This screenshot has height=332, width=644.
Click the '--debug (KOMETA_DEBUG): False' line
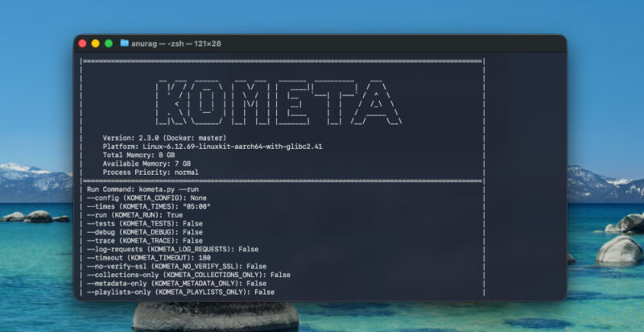click(x=145, y=232)
